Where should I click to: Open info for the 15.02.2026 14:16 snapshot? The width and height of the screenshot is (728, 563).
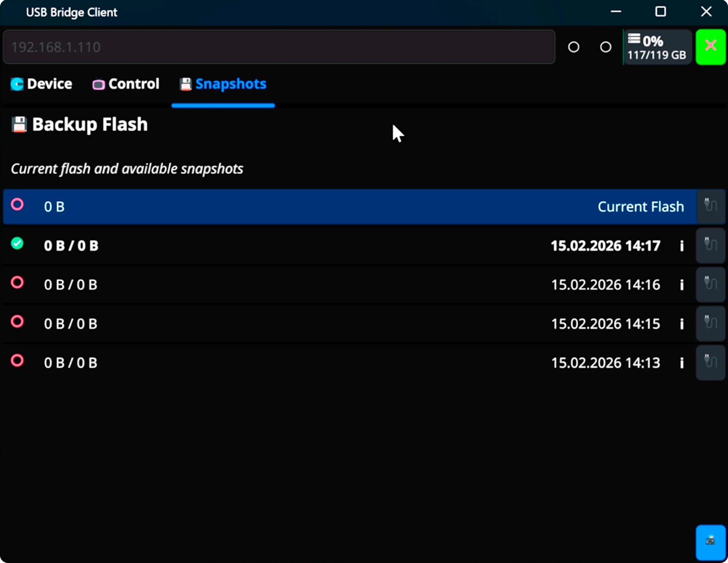pyautogui.click(x=682, y=285)
